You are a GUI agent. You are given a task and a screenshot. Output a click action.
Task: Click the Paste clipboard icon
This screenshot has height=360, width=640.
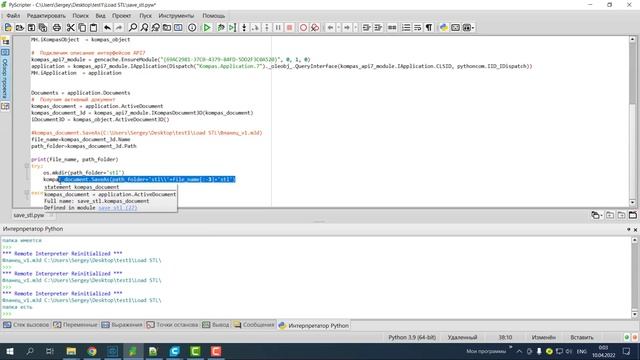coord(93,27)
